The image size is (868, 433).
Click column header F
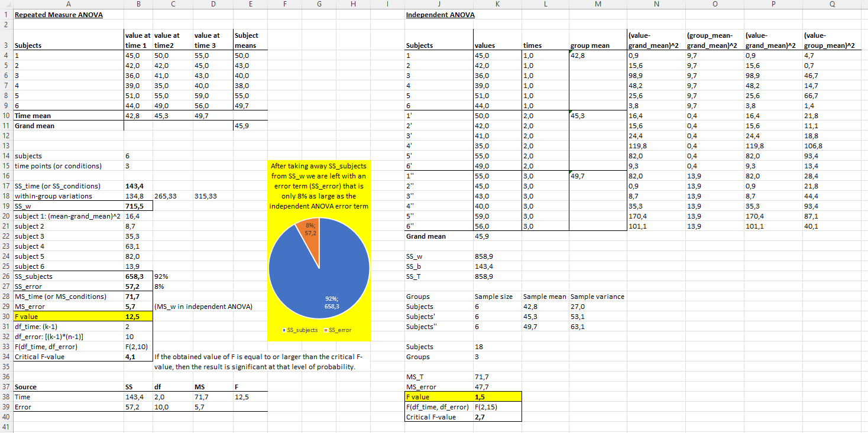click(286, 4)
